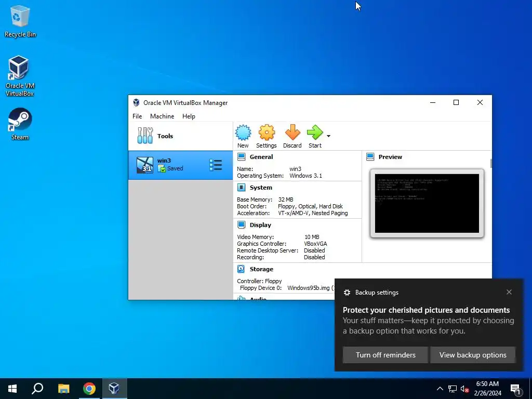The height and width of the screenshot is (399, 532).
Task: Click the Display section header
Action: coord(260,225)
